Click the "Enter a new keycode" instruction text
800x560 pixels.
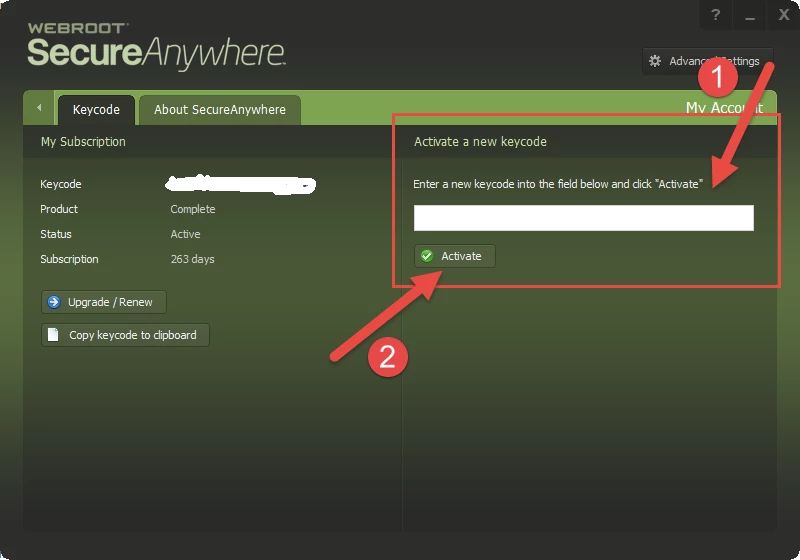[558, 184]
